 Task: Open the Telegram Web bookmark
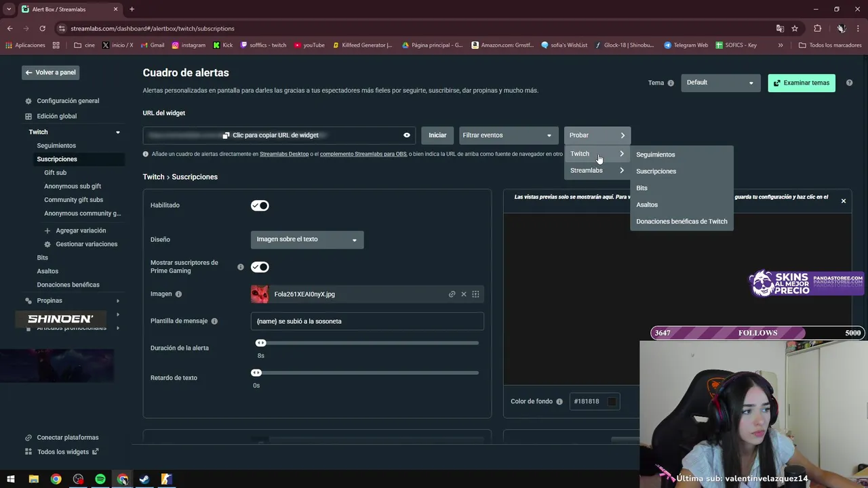[x=686, y=45]
